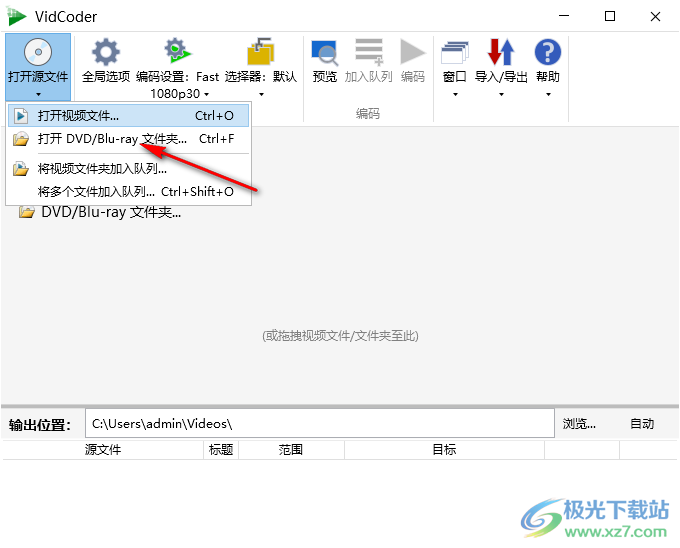Image resolution: width=680 pixels, height=548 pixels.
Task: Click the Import/Export arrows icon
Action: click(501, 52)
